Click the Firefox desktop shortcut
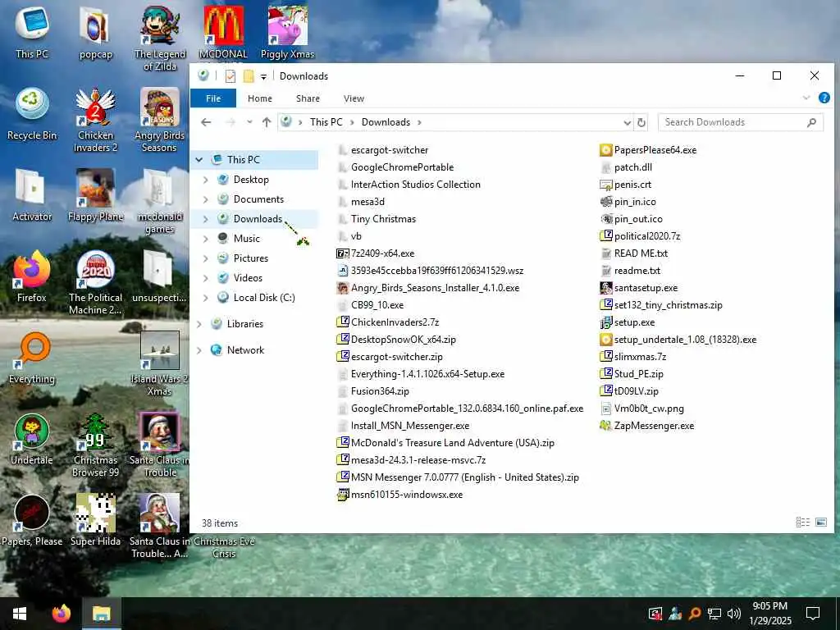Screen dimensions: 840x630 click(32, 277)
